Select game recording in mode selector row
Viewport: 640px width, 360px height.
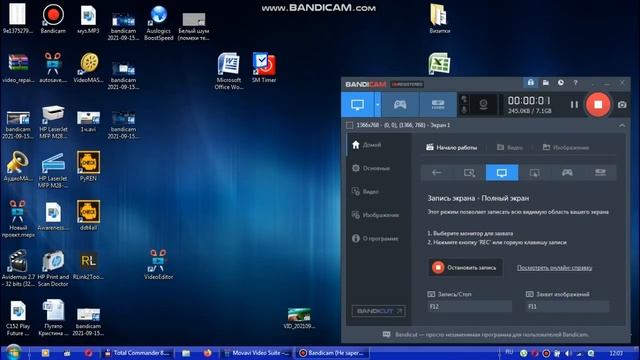pyautogui.click(x=567, y=173)
